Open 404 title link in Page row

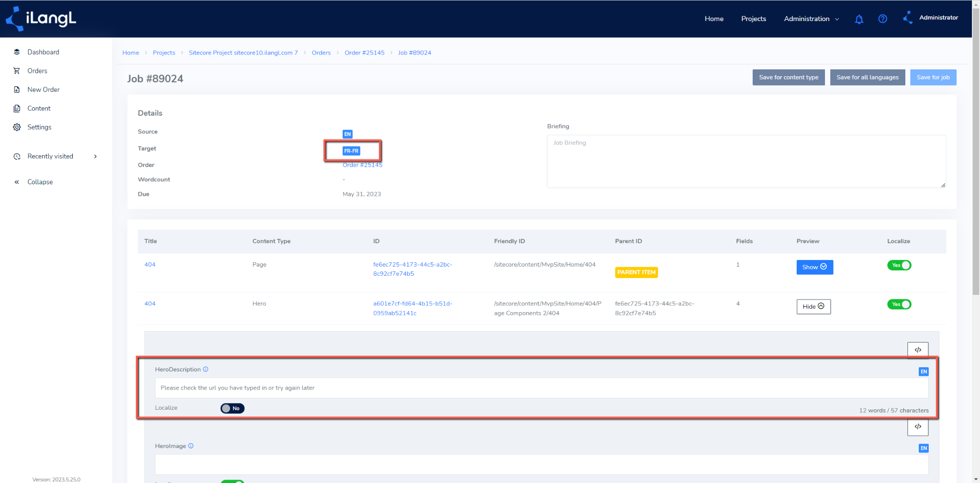[150, 264]
